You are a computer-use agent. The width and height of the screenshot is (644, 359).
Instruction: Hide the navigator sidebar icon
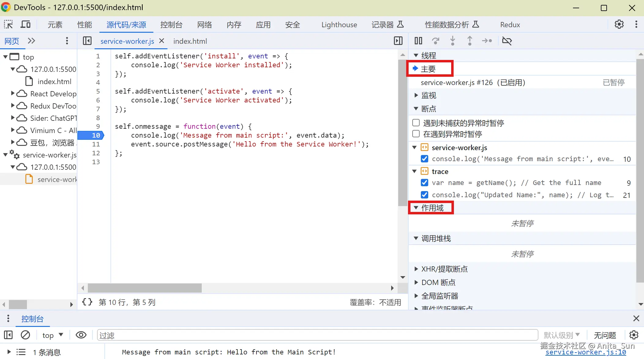point(87,41)
